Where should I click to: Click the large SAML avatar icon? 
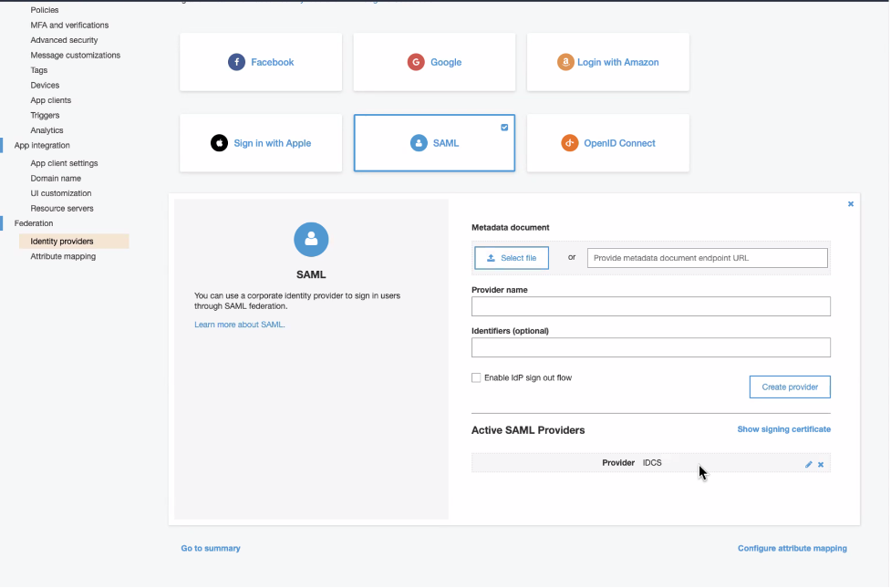pos(311,240)
